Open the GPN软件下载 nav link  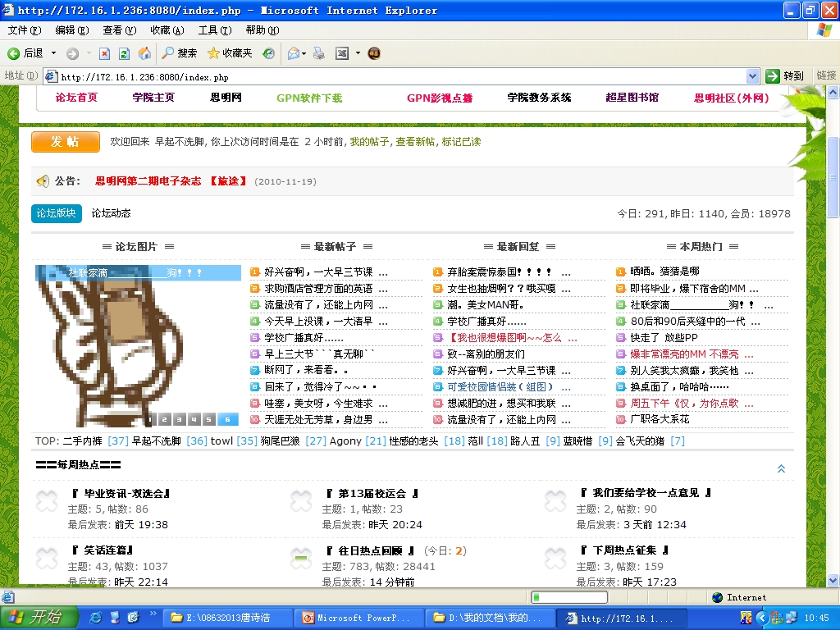pyautogui.click(x=309, y=98)
